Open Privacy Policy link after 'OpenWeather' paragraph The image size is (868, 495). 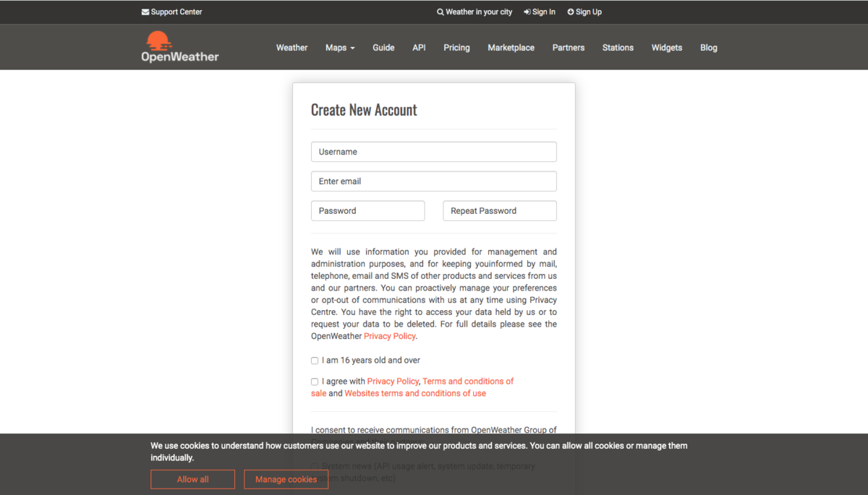pos(390,336)
